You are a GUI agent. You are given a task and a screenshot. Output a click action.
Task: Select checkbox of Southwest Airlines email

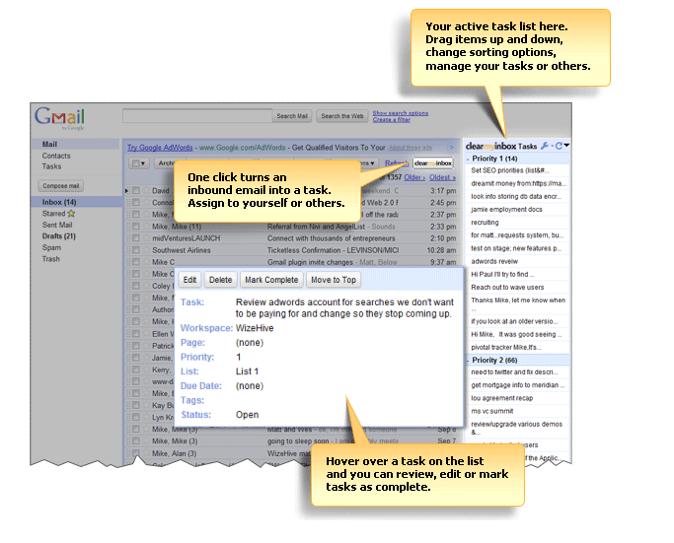tap(136, 250)
